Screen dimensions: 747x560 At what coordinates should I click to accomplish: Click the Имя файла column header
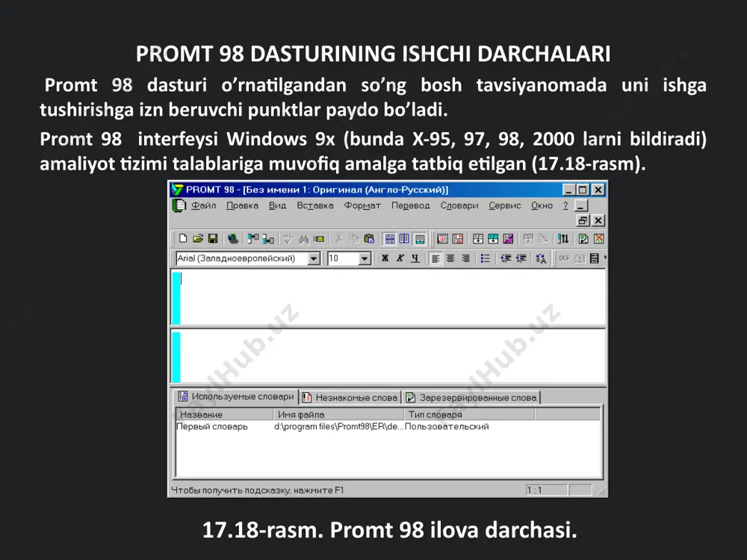338,414
